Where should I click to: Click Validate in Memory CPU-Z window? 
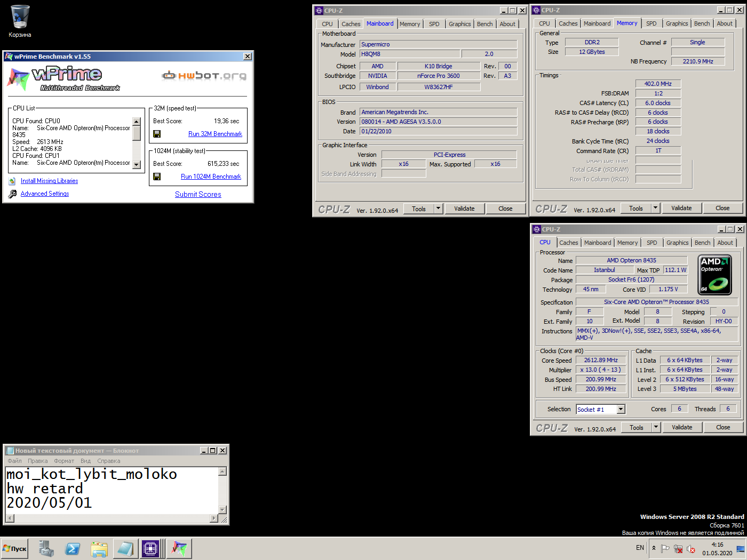681,208
